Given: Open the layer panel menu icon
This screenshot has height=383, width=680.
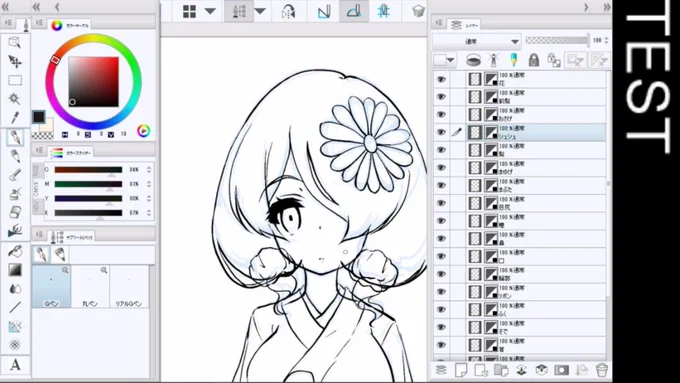Looking at the screenshot, I should pyautogui.click(x=439, y=23).
